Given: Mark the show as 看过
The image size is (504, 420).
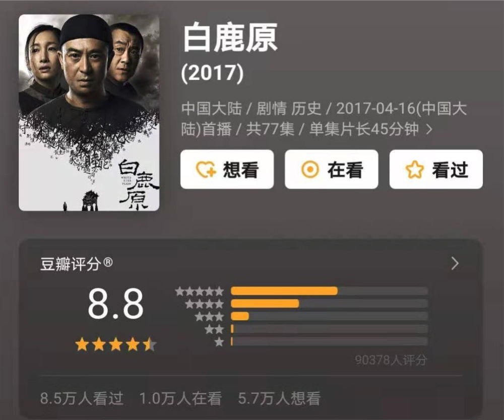Looking at the screenshot, I should pos(436,169).
